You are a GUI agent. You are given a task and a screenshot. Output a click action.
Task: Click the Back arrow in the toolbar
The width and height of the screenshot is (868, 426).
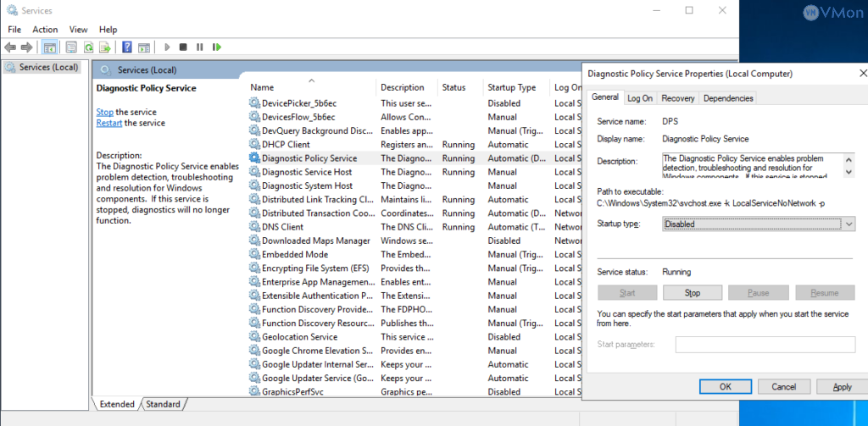[x=12, y=47]
